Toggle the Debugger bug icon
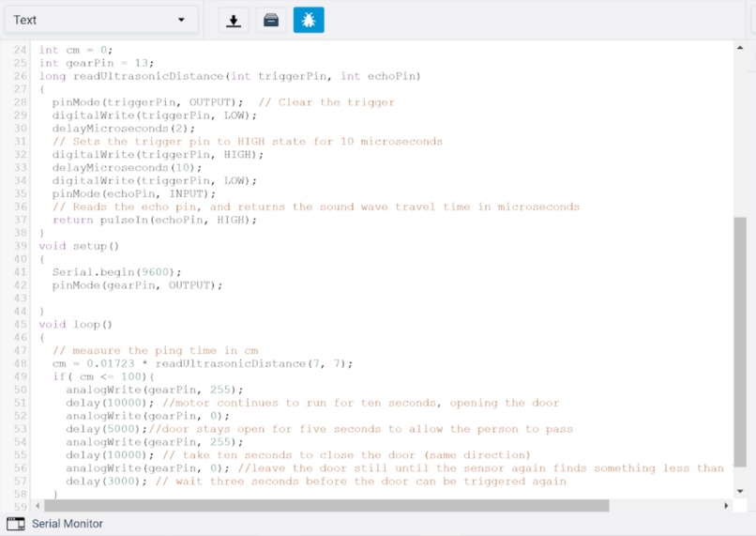Screen dimensions: 756x536 click(309, 20)
